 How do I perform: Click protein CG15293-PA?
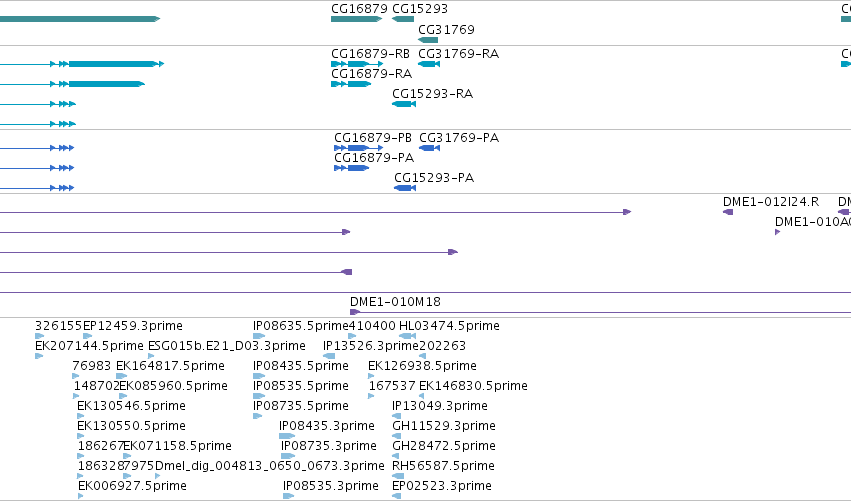(405, 188)
